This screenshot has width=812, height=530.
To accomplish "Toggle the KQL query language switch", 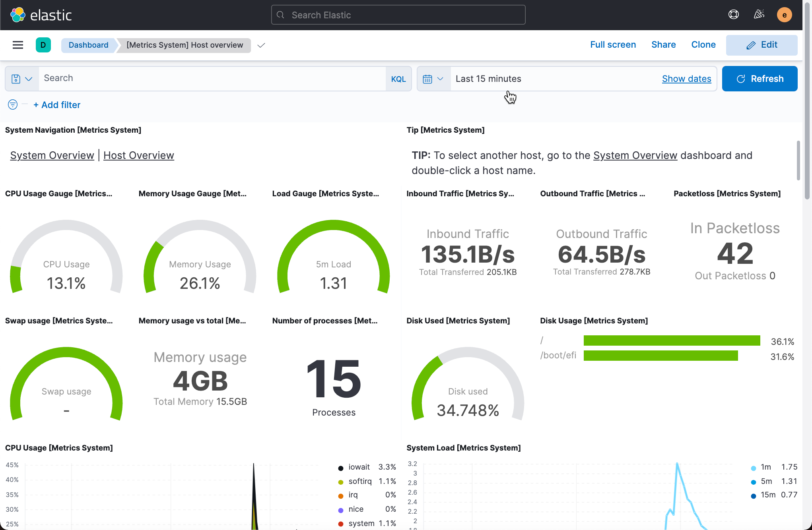I will pyautogui.click(x=398, y=78).
